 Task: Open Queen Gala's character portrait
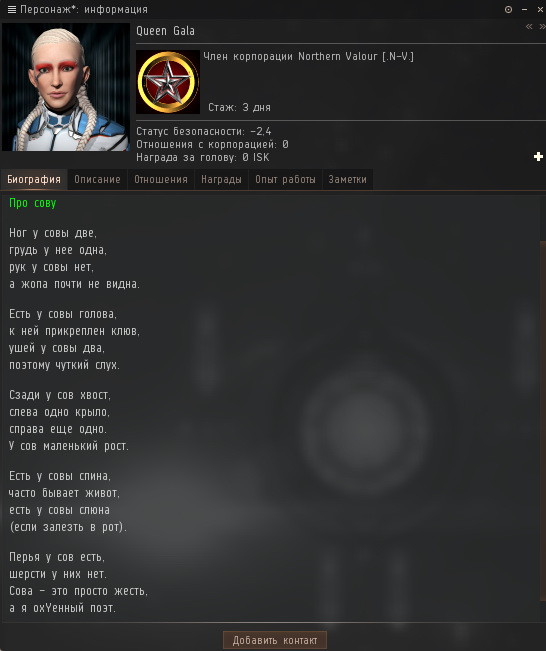66,87
